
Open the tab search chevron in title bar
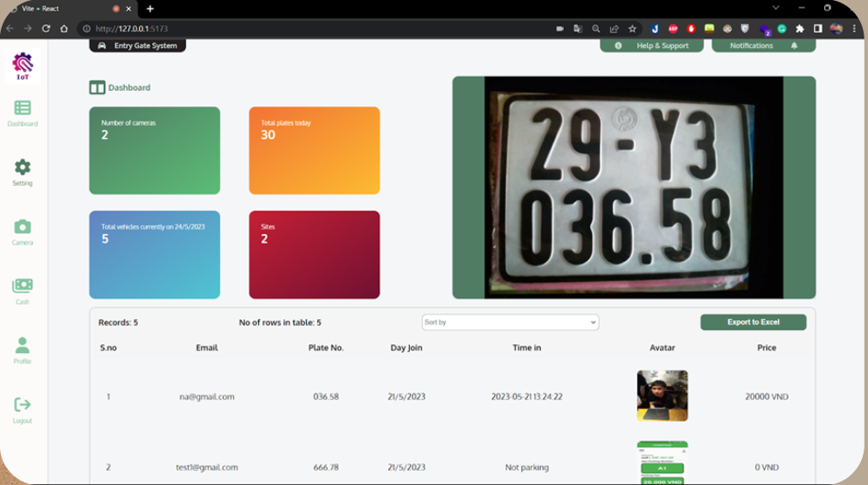[775, 8]
